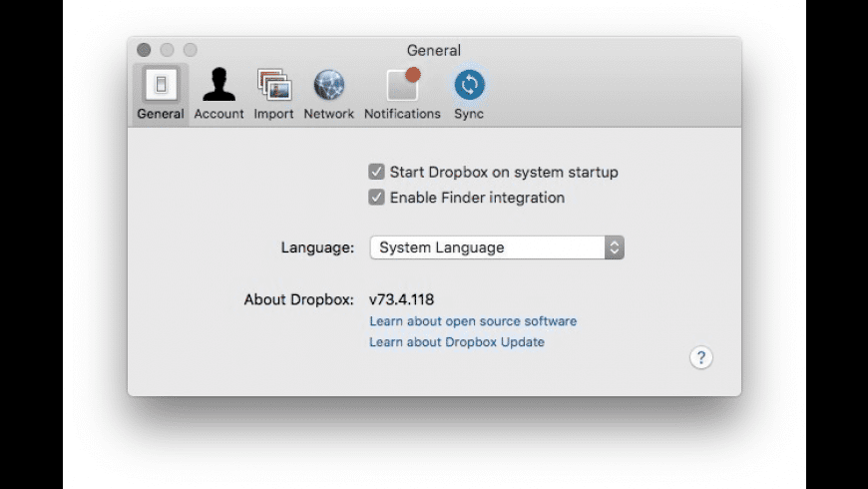Image resolution: width=868 pixels, height=489 pixels.
Task: Open Learn about Dropbox Update link
Action: (457, 342)
